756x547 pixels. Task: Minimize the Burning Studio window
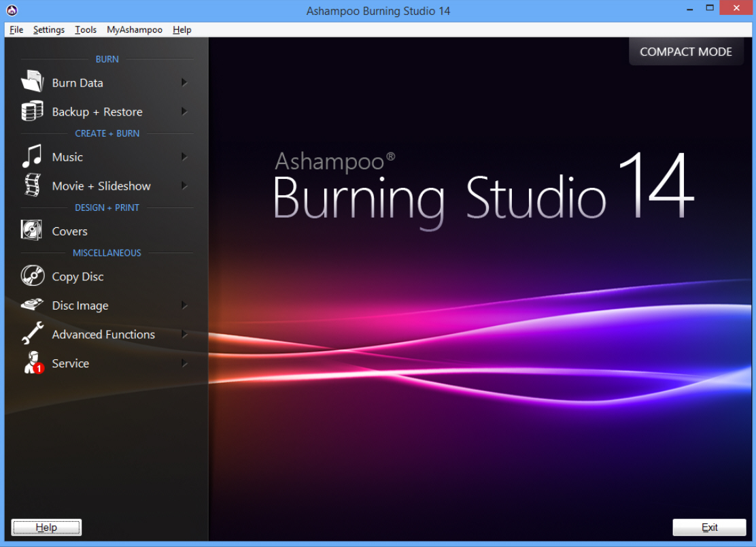click(690, 8)
